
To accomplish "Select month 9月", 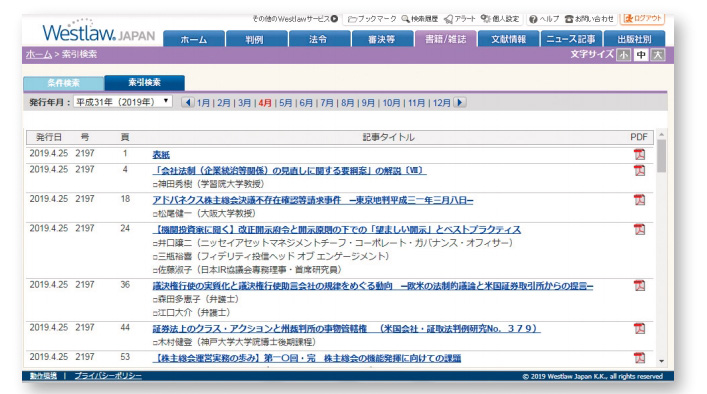I will pos(368,103).
